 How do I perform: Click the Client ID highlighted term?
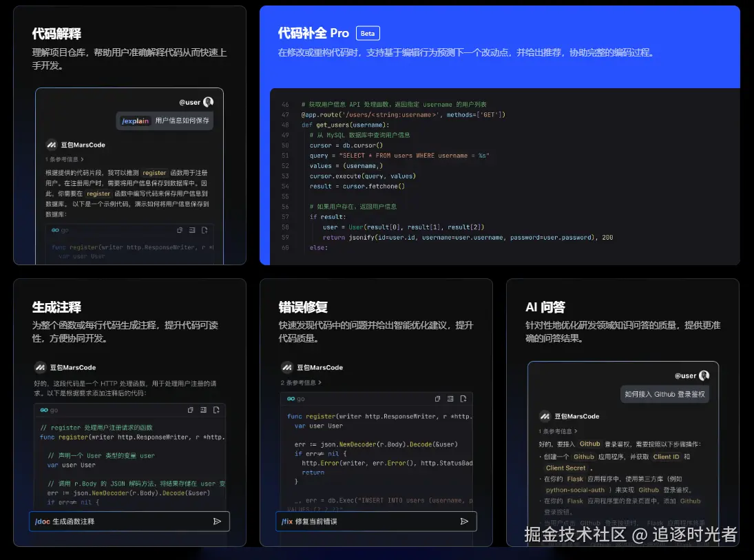click(666, 457)
